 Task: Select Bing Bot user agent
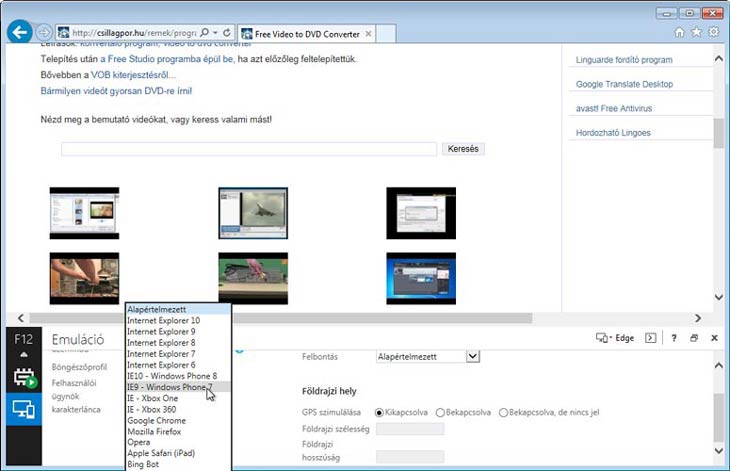pyautogui.click(x=178, y=464)
